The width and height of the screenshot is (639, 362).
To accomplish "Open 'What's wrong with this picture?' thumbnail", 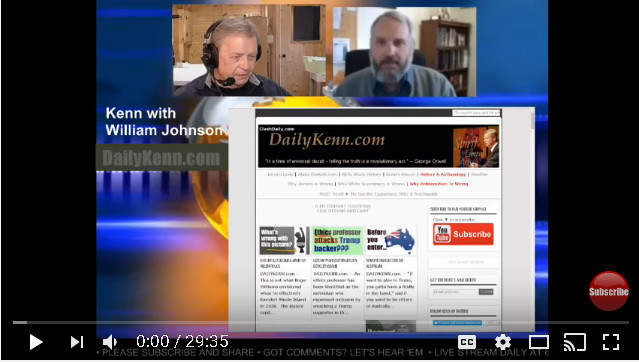I will [284, 241].
